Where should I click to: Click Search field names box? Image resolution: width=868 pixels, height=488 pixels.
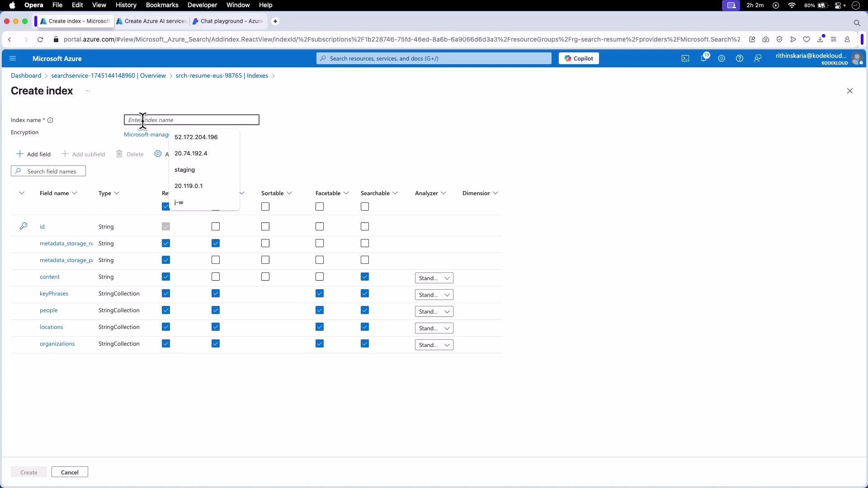pyautogui.click(x=48, y=171)
